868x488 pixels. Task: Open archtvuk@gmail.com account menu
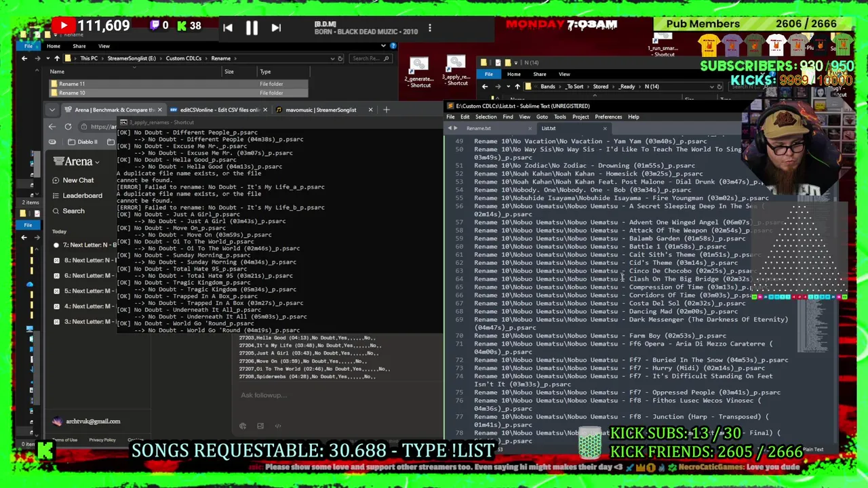86,422
